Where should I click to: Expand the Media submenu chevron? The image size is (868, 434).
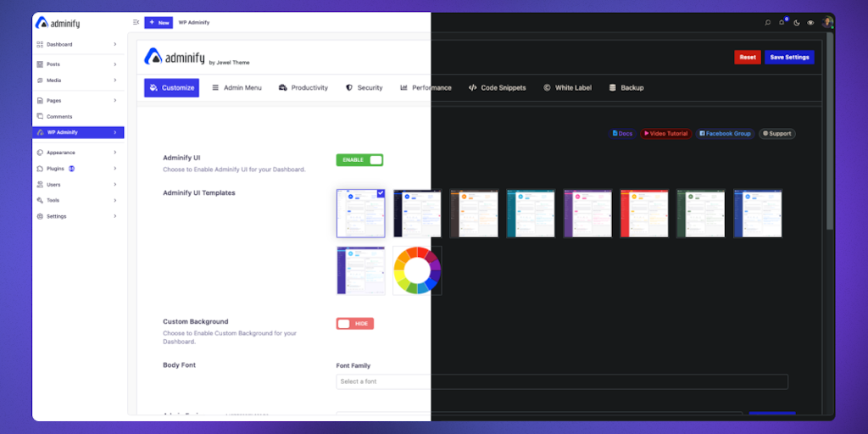pyautogui.click(x=115, y=81)
